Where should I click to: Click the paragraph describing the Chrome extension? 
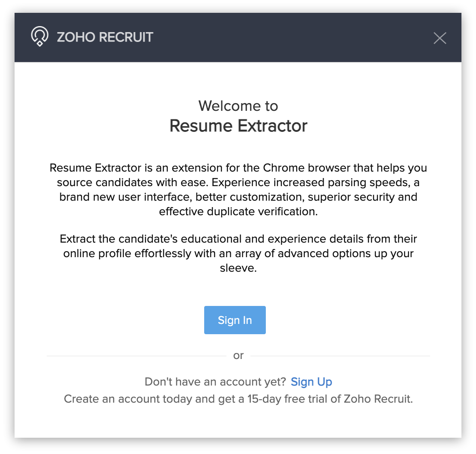(238, 189)
